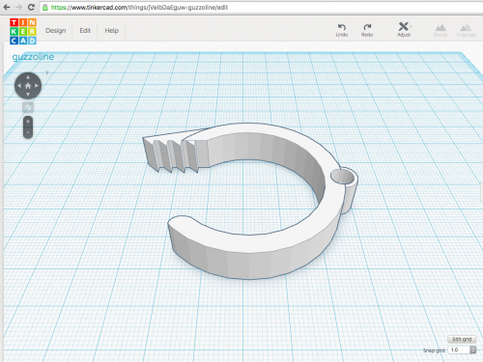
Task: Orbit view up with top arrow
Action: tap(28, 77)
